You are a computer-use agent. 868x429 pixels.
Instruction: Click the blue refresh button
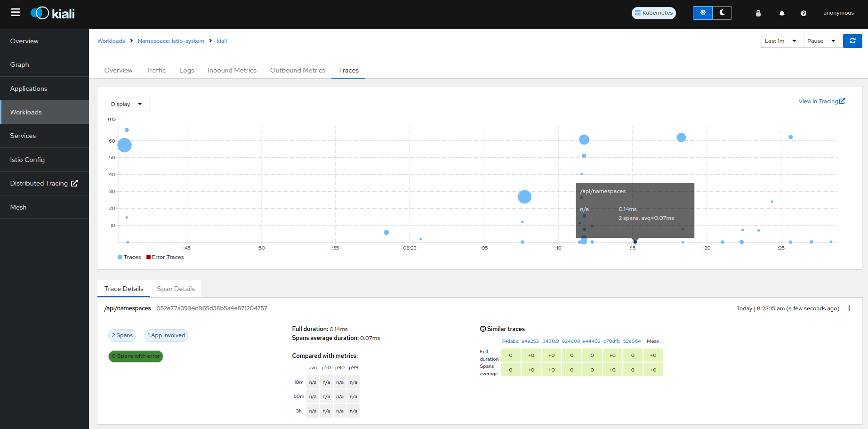point(852,41)
